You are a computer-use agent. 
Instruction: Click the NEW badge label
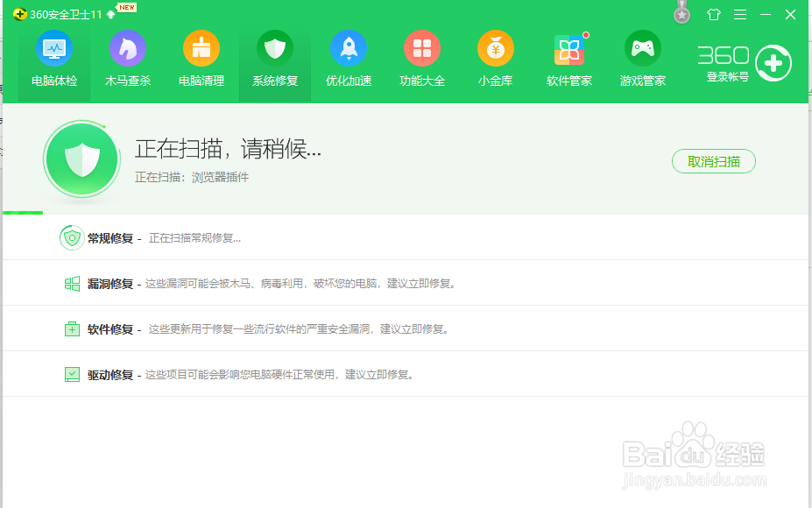tap(127, 7)
